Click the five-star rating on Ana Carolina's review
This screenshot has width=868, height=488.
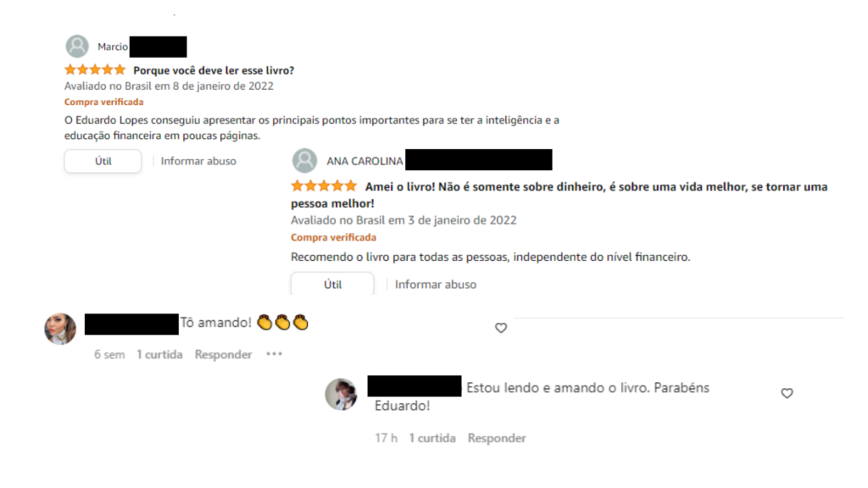(325, 186)
